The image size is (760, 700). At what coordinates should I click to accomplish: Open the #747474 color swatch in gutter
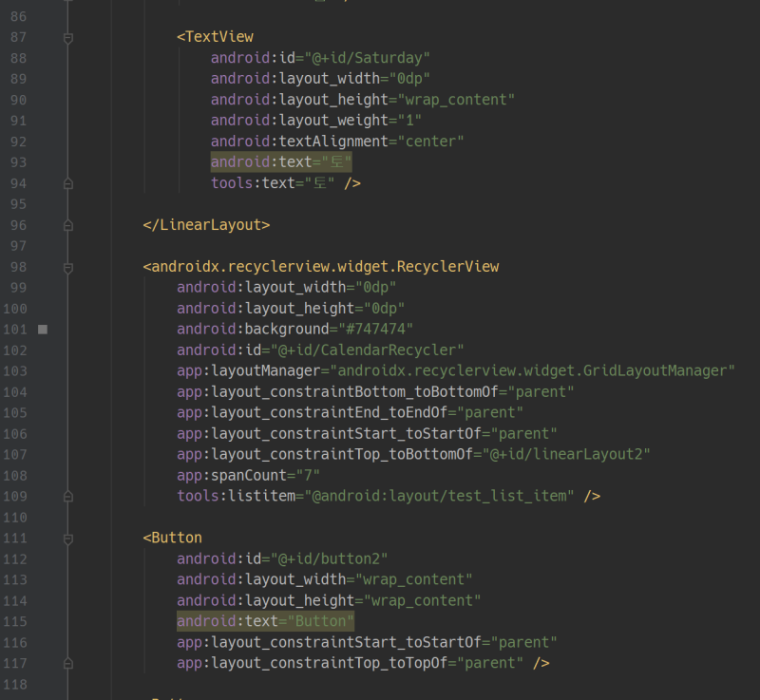[x=43, y=330]
